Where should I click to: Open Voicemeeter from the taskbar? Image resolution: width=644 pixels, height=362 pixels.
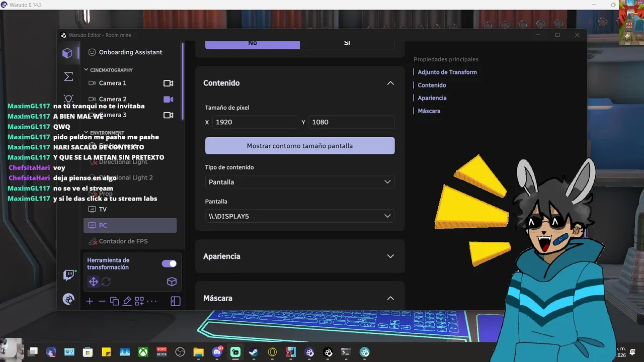click(x=162, y=352)
